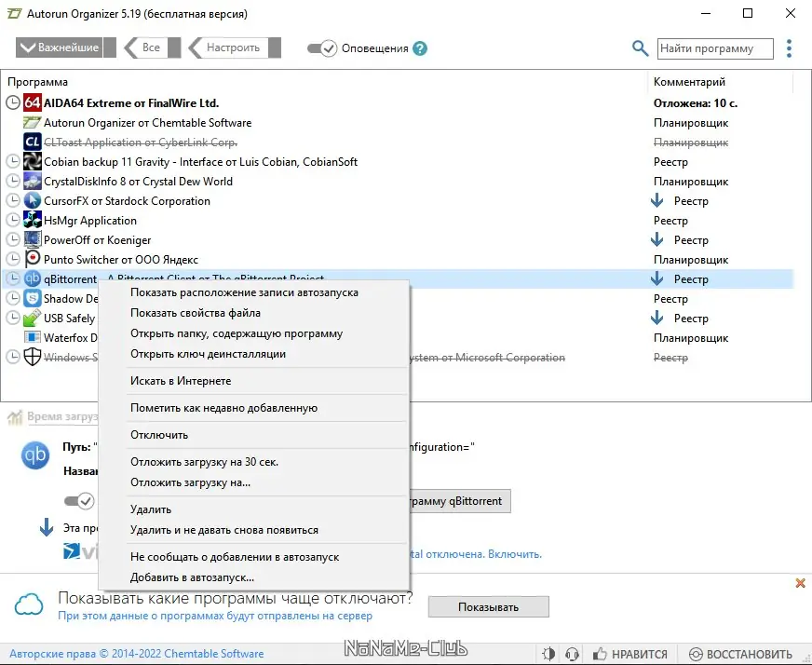The width and height of the screenshot is (812, 665).
Task: Click the CLToast Application CL icon
Action: point(32,142)
